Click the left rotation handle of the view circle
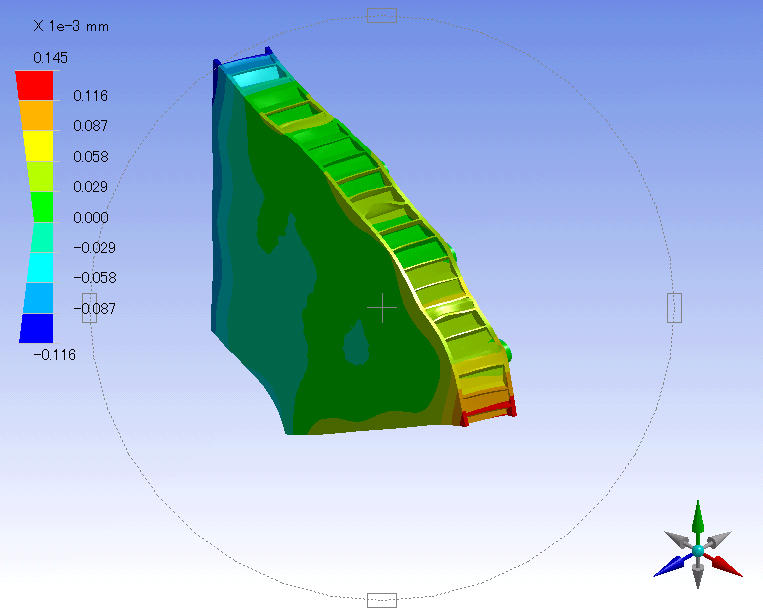 click(x=90, y=308)
